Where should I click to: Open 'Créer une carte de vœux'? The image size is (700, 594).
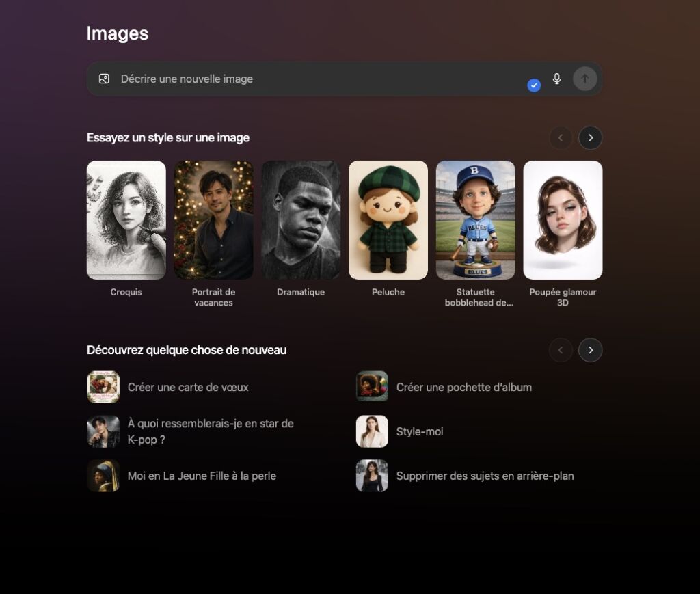click(187, 387)
